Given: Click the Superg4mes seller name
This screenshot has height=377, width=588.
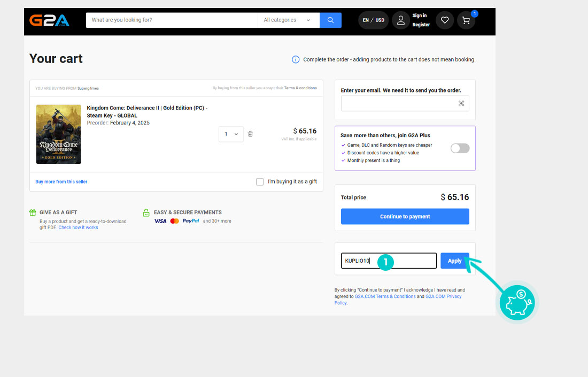Looking at the screenshot, I should pos(88,89).
